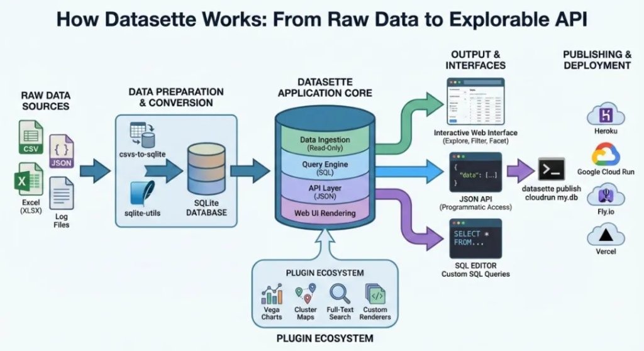Click the Fly.io cloud icon
644x351 pixels.
coord(606,195)
